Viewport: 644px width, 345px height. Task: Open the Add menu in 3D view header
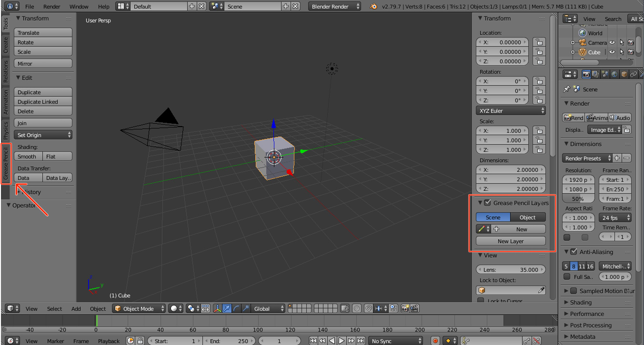point(76,308)
